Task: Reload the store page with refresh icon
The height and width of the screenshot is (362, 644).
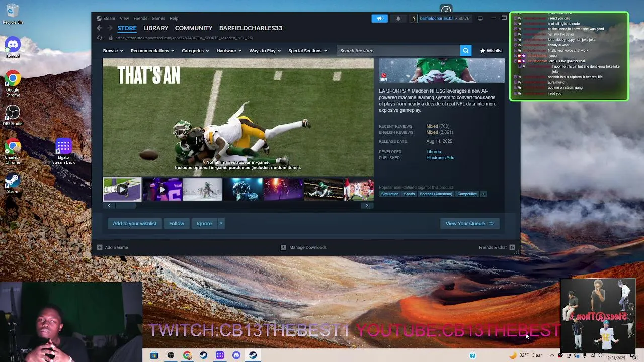Action: tap(100, 38)
